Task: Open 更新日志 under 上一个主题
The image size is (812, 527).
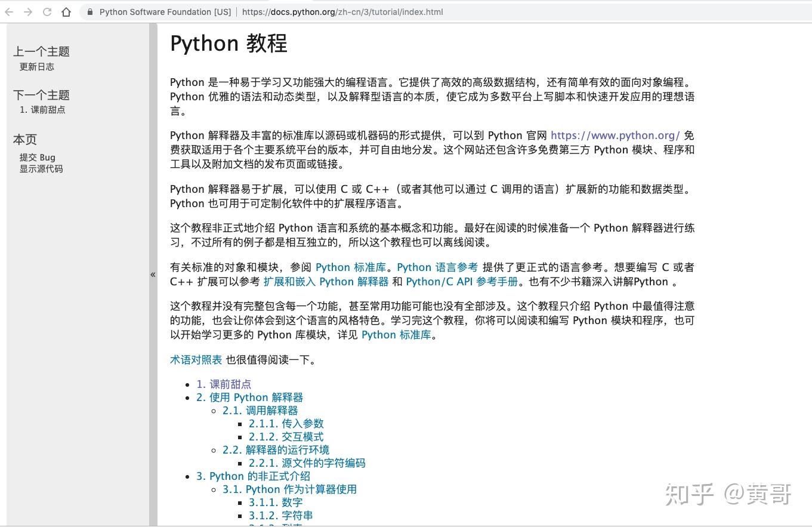Action: click(x=38, y=67)
